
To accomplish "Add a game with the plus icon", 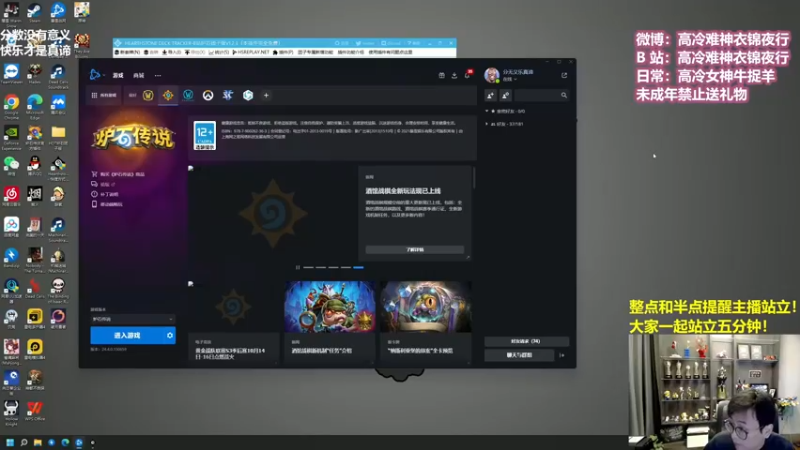I will pyautogui.click(x=266, y=95).
